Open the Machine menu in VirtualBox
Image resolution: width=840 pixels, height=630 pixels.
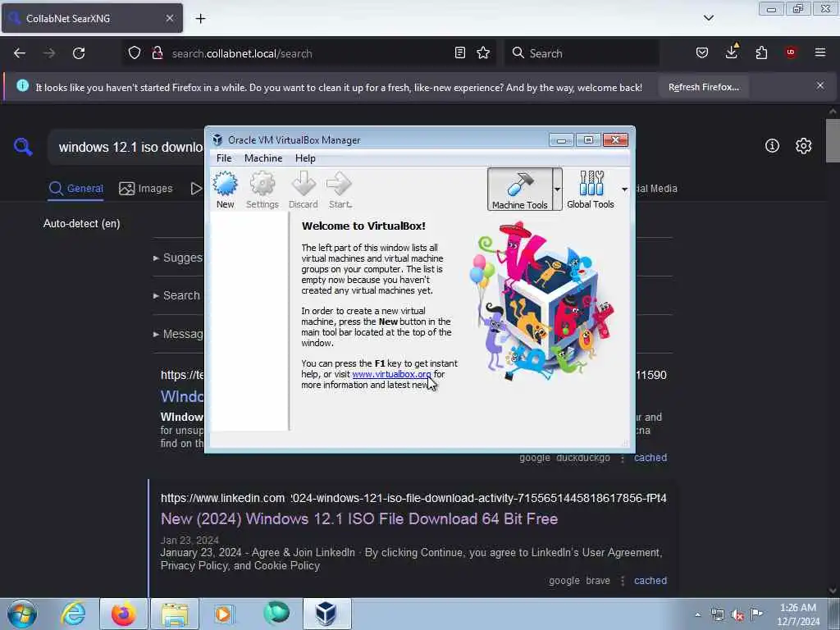263,158
